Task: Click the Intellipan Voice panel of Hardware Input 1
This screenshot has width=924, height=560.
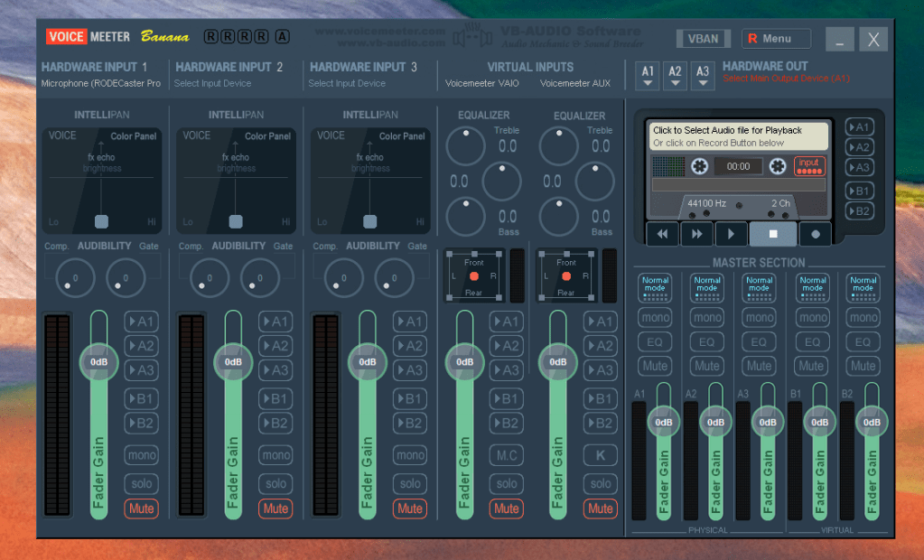Action: 101,181
